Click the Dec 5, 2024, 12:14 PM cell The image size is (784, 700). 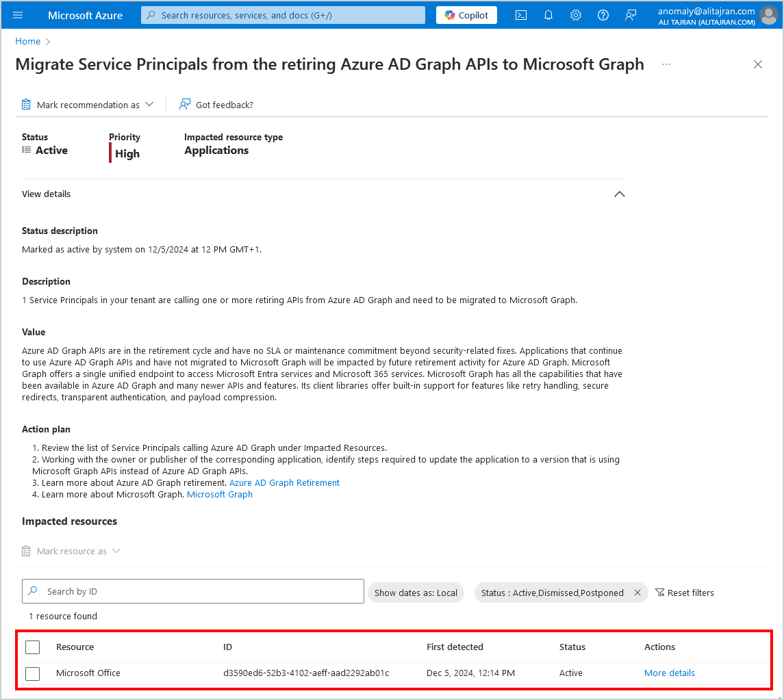tap(470, 673)
